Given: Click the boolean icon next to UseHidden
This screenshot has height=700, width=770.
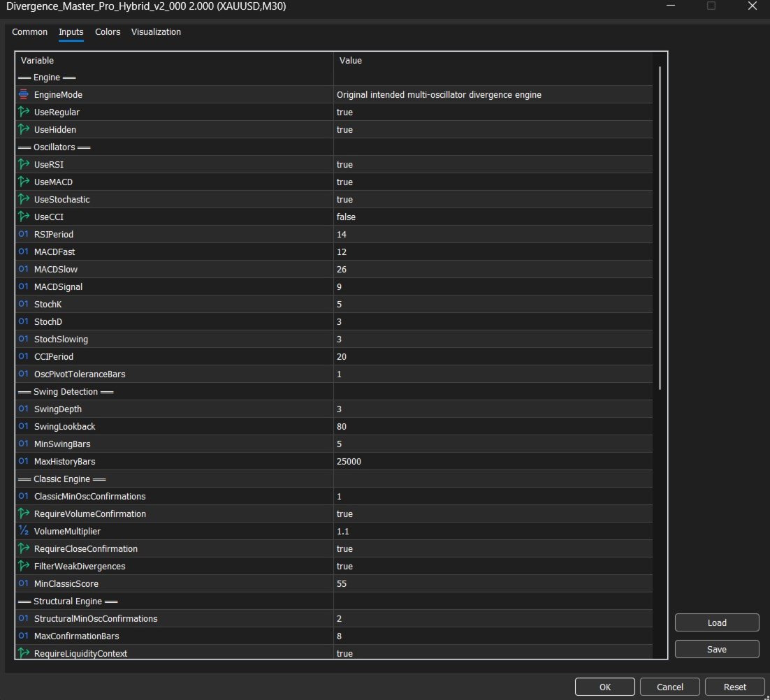Looking at the screenshot, I should pos(23,129).
